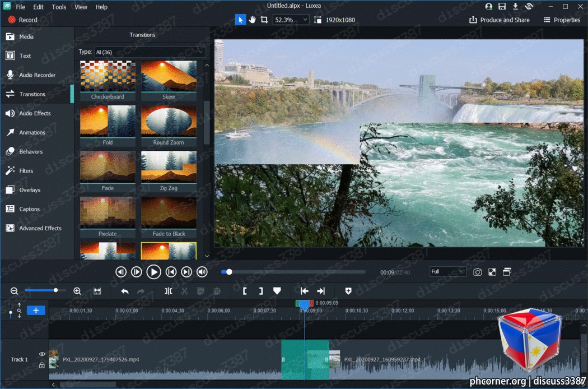Activate the hand pan tool
The height and width of the screenshot is (389, 588).
click(x=252, y=20)
